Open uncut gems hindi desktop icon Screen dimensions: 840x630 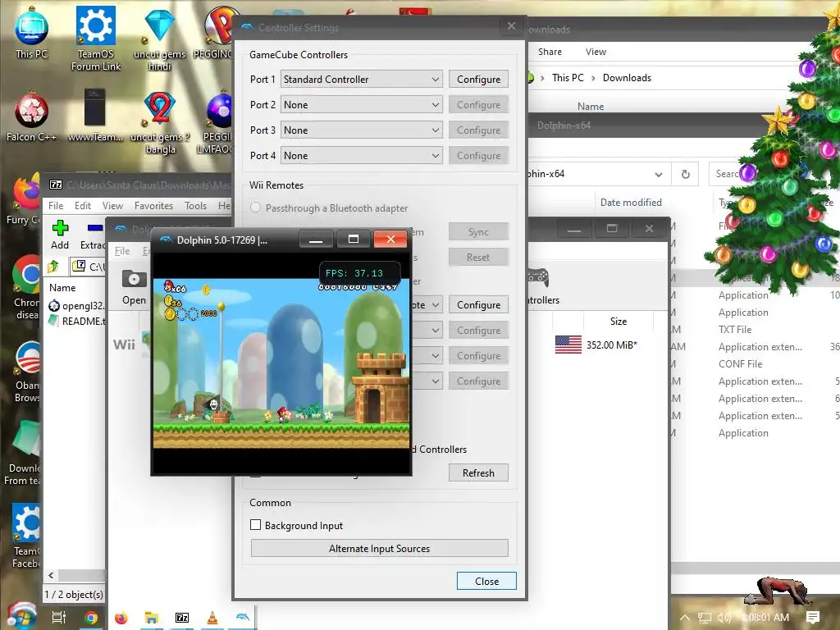coord(159,38)
